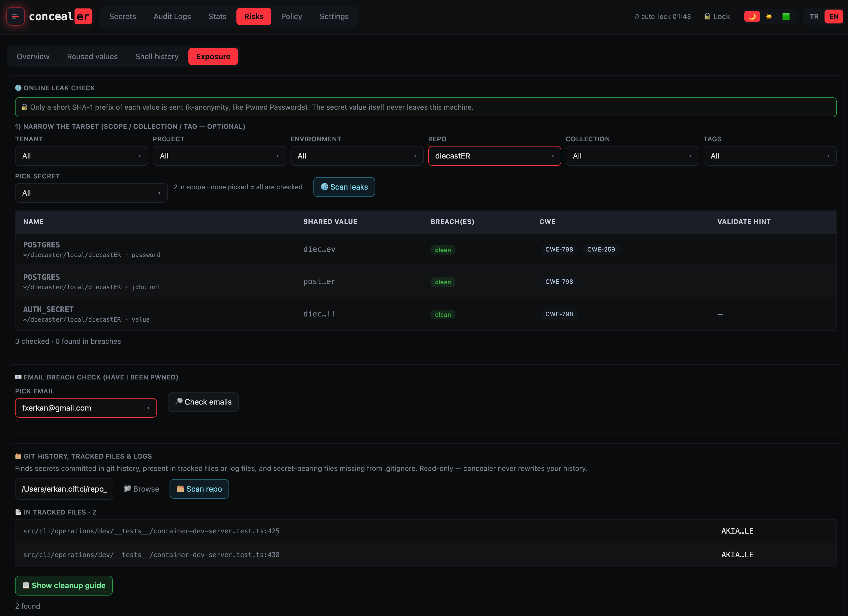
Task: Click AKIA…LE value on line 425 row
Action: point(737,531)
